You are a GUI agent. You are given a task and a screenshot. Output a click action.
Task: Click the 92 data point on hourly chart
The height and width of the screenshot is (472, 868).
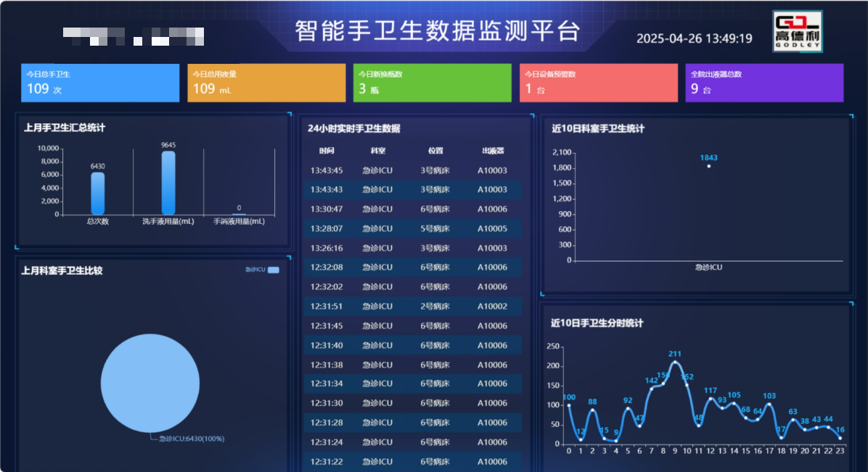pyautogui.click(x=628, y=408)
